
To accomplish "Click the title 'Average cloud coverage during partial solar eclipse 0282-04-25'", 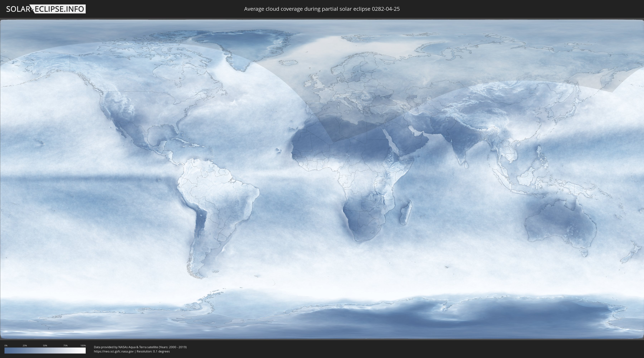I will (322, 9).
